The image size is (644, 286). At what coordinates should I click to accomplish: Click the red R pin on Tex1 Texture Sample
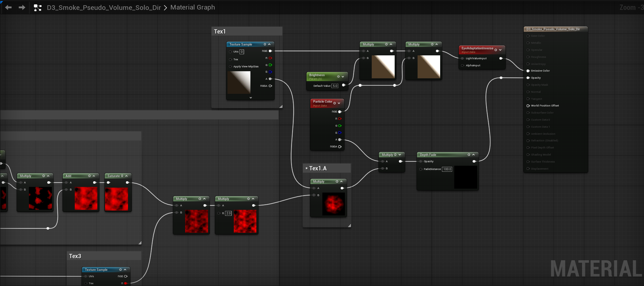point(271,58)
